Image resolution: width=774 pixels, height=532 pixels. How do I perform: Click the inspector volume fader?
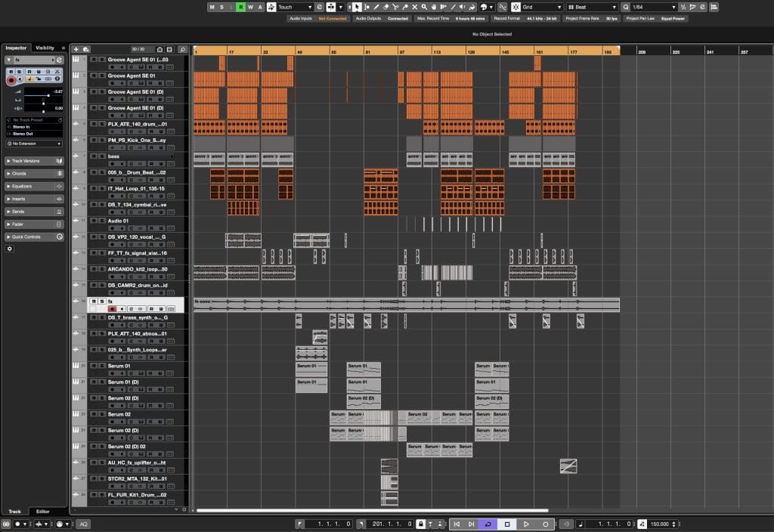pos(48,94)
